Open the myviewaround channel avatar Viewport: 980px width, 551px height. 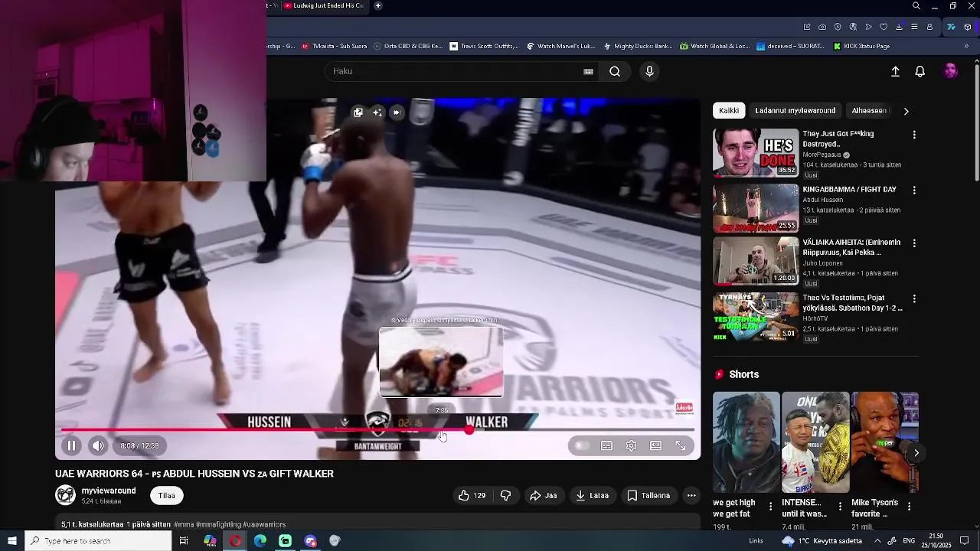65,495
